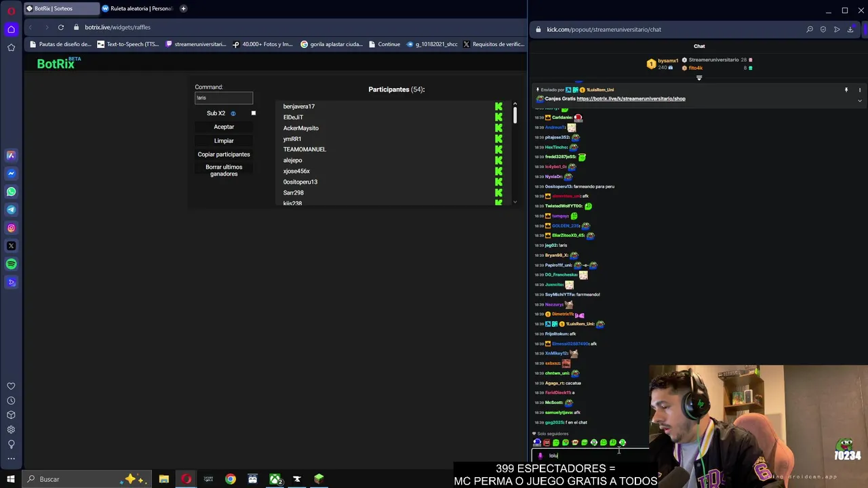Go back in the BotRix tab
Viewport: 868px width, 488px height.
tap(31, 27)
